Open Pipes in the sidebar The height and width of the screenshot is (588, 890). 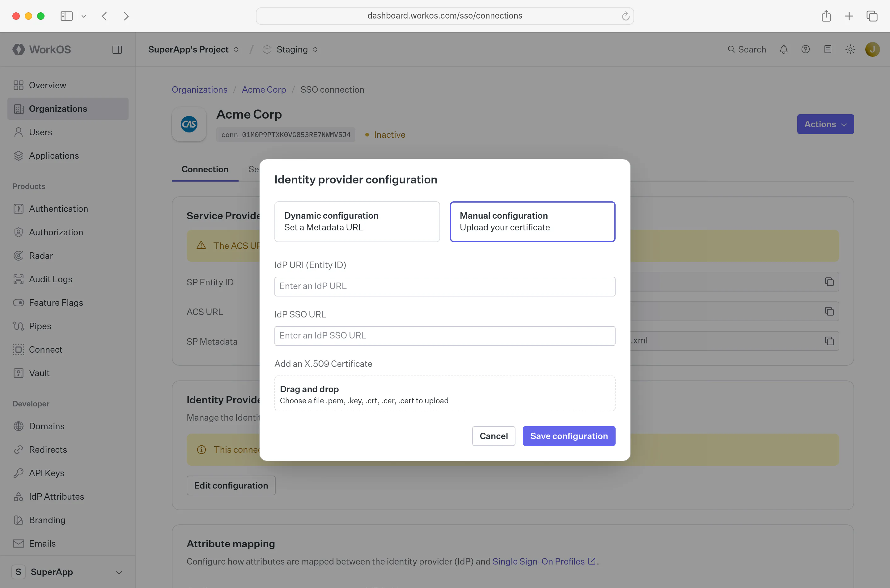point(68,326)
